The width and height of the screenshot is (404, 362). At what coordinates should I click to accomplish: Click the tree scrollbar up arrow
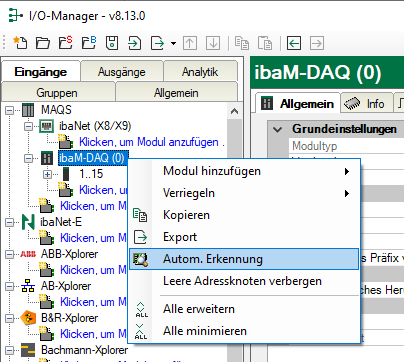[x=234, y=111]
